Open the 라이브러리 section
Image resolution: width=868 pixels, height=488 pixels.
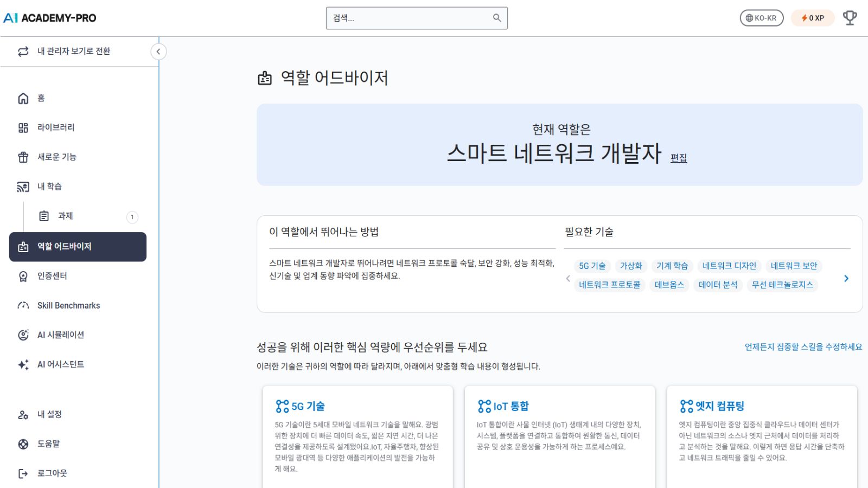[57, 127]
